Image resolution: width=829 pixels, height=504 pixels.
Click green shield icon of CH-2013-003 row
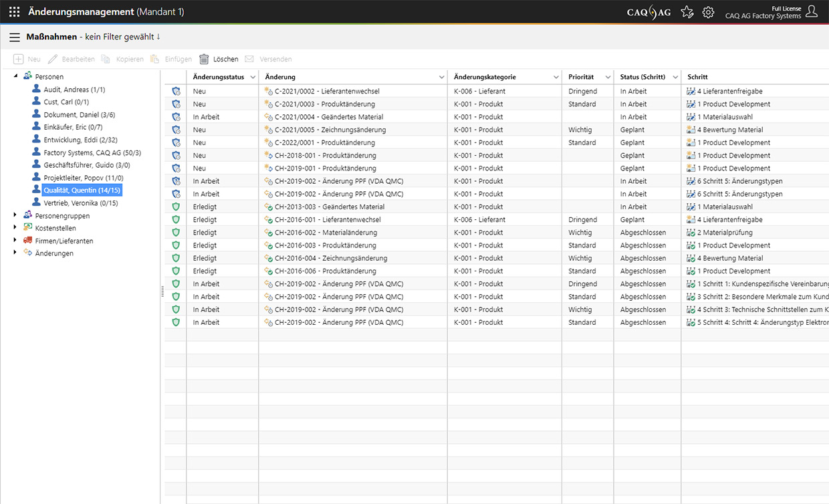[176, 207]
